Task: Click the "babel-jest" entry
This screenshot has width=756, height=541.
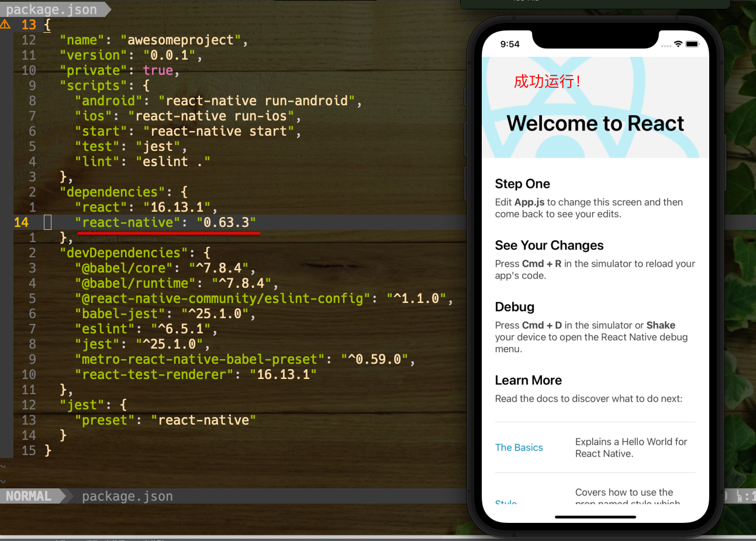Action: point(165,313)
